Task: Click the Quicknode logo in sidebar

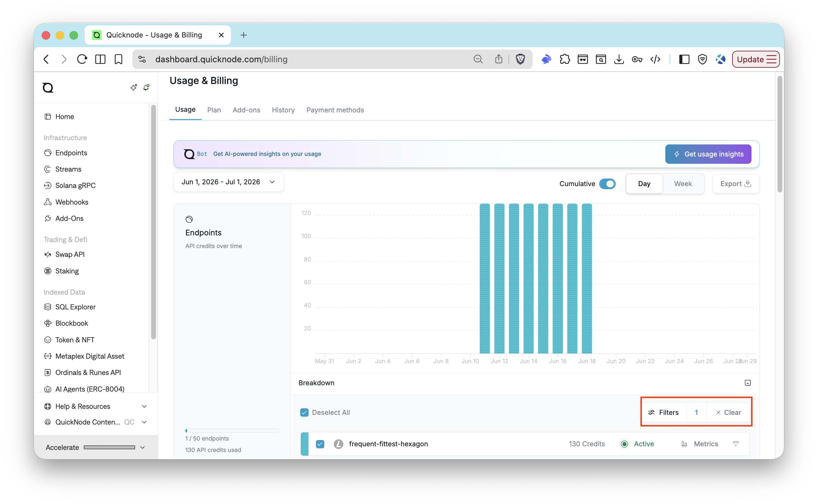Action: click(x=48, y=88)
